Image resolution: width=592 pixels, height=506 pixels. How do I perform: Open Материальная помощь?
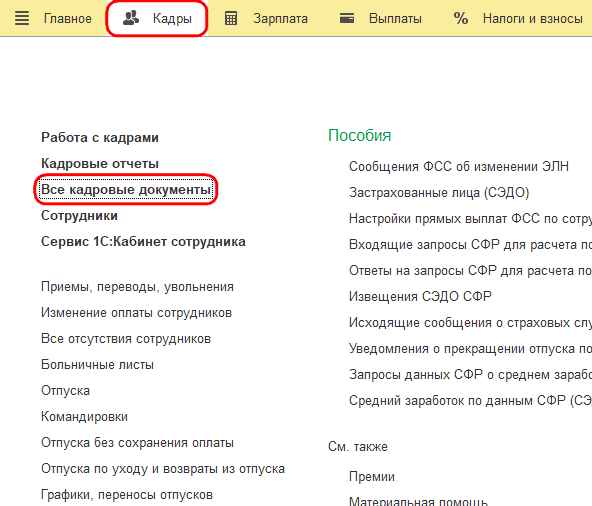click(418, 501)
